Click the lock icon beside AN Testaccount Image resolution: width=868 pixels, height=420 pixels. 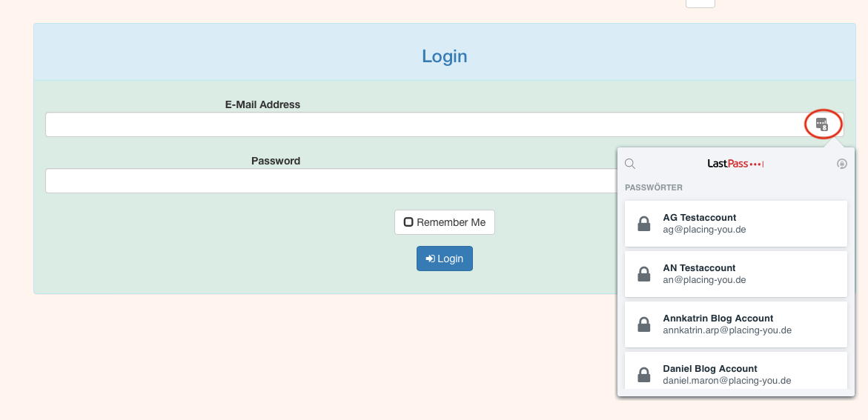[644, 274]
